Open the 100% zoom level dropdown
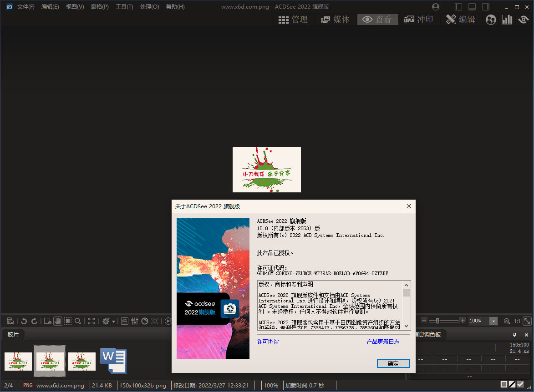The image size is (534, 392). (493, 321)
